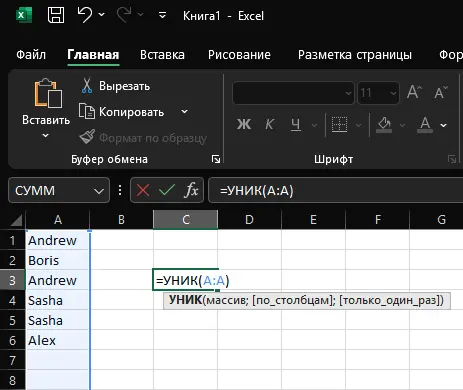Open the font color A dropdown arrow

pyautogui.click(x=443, y=125)
